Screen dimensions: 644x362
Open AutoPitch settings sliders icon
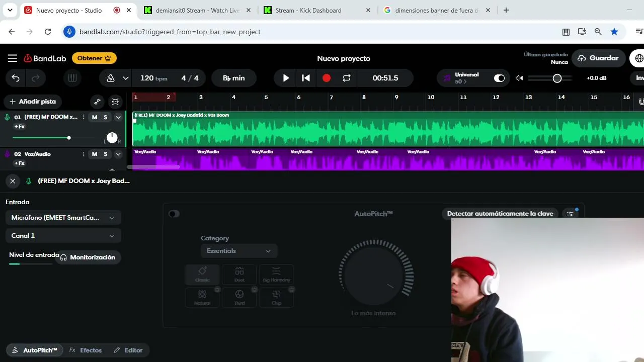point(570,214)
